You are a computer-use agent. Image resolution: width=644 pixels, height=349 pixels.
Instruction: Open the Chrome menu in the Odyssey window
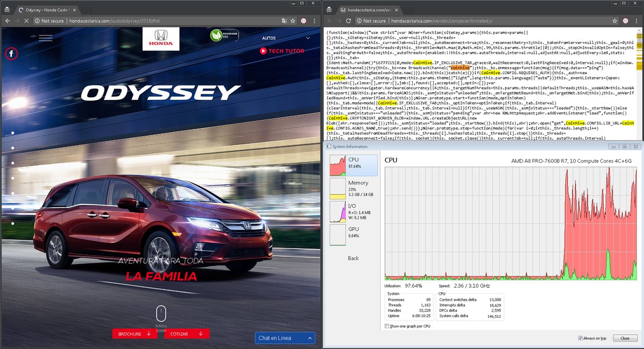point(314,20)
